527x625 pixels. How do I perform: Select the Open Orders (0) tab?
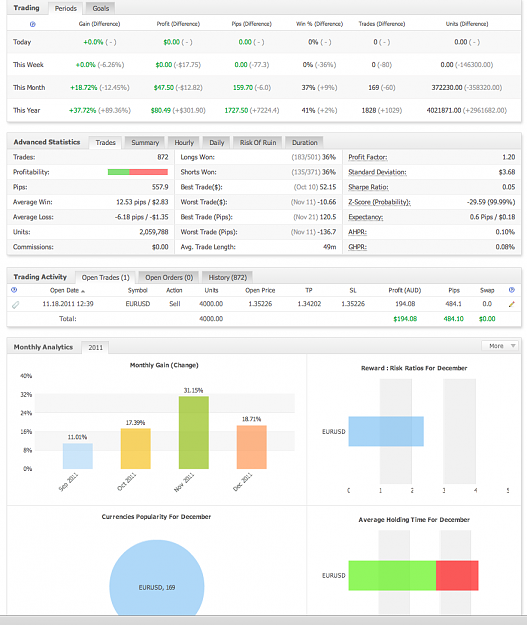pos(169,277)
